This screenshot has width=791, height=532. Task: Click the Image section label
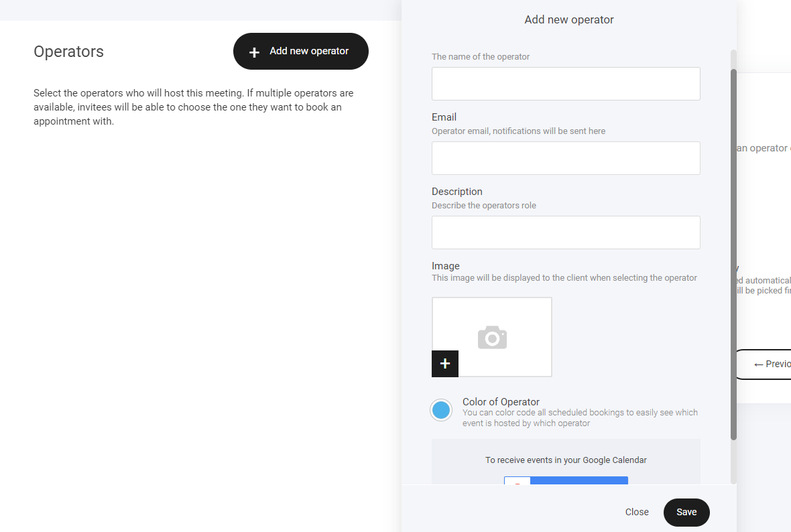tap(445, 266)
